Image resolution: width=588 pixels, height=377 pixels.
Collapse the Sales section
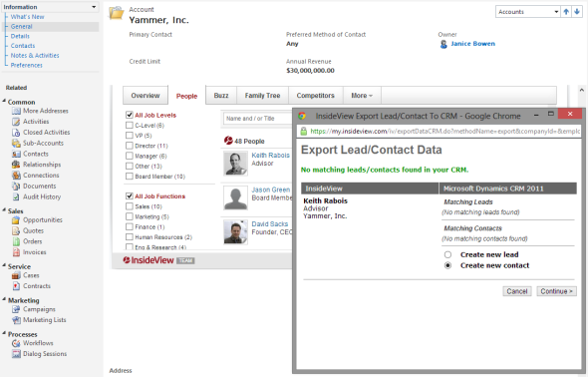pos(4,210)
